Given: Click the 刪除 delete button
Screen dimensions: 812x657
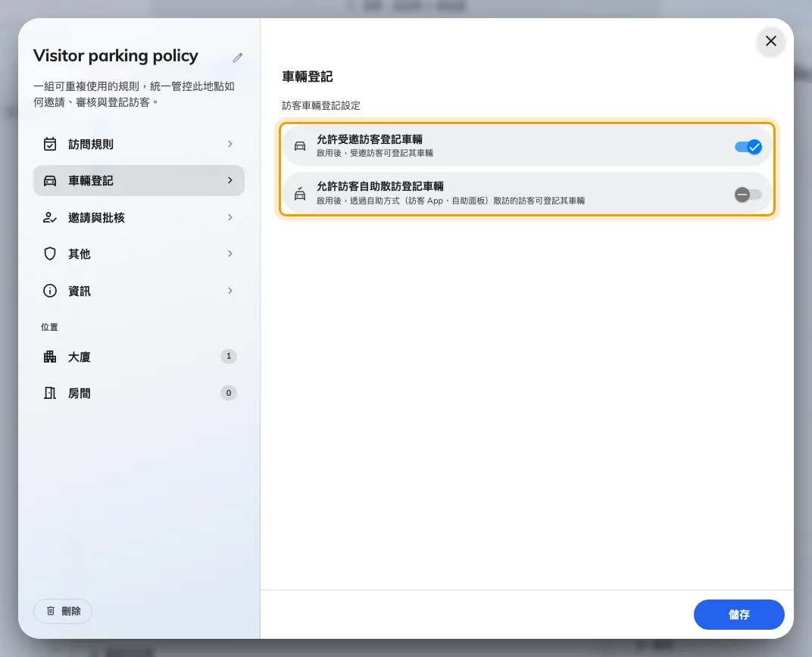Looking at the screenshot, I should click(63, 611).
